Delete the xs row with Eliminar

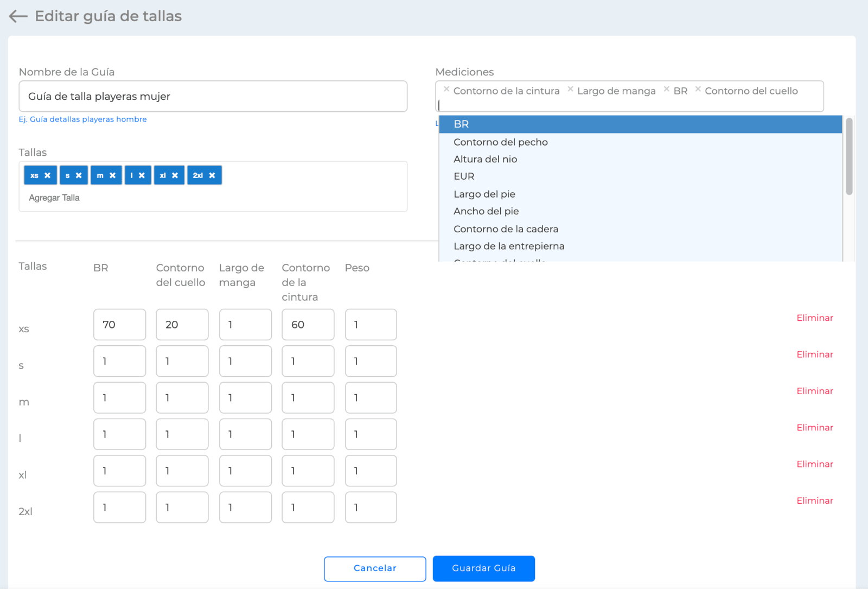pyautogui.click(x=815, y=318)
